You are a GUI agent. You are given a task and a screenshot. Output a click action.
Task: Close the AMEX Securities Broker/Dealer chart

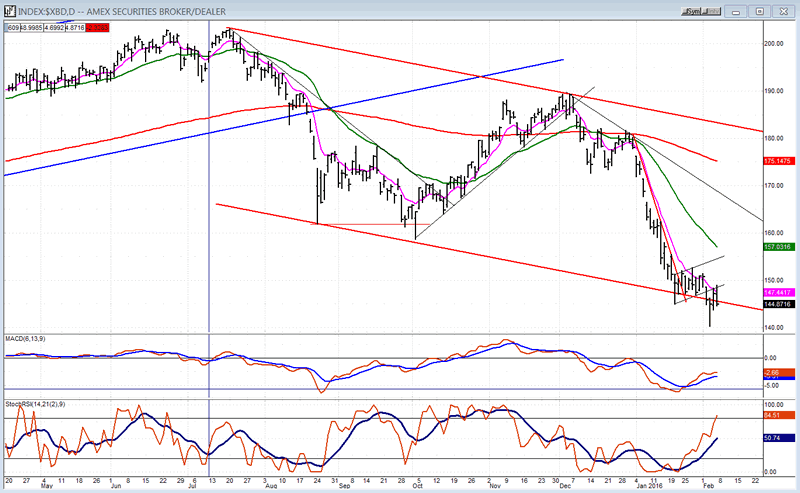[x=782, y=10]
